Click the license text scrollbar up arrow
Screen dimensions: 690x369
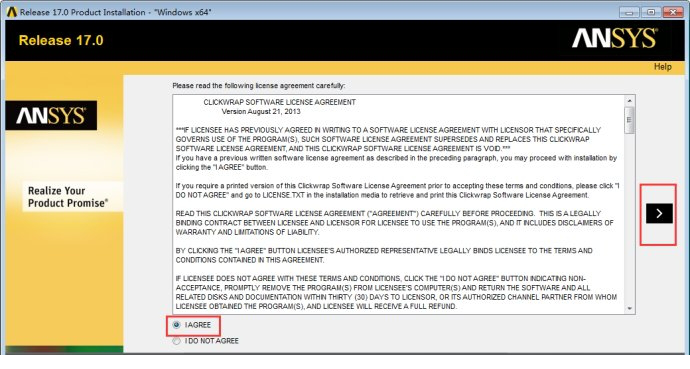click(x=629, y=101)
